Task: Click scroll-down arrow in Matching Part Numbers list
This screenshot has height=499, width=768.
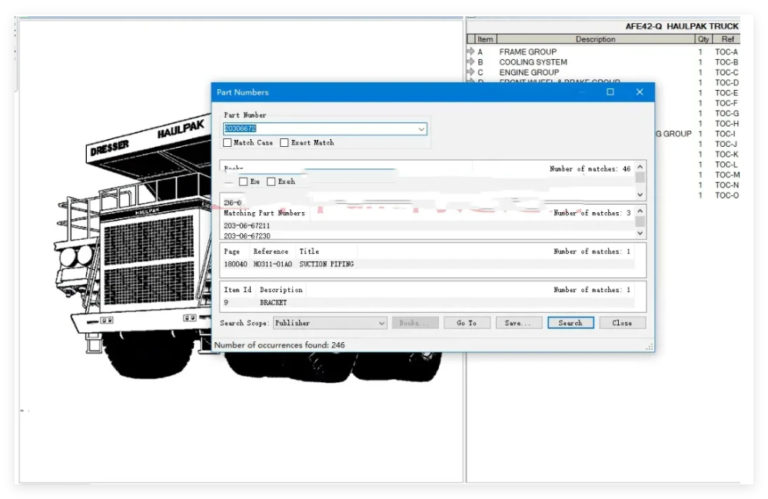Action: pyautogui.click(x=640, y=233)
